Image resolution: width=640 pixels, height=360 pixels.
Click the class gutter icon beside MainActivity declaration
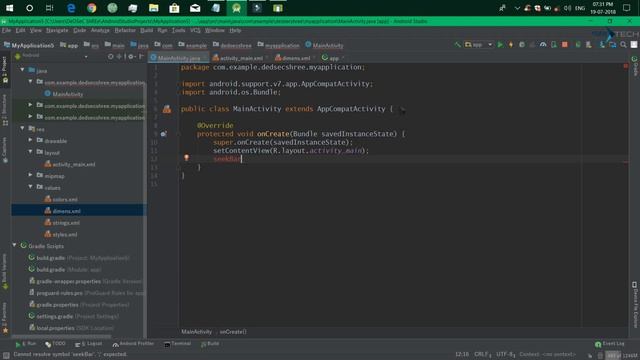[167, 109]
